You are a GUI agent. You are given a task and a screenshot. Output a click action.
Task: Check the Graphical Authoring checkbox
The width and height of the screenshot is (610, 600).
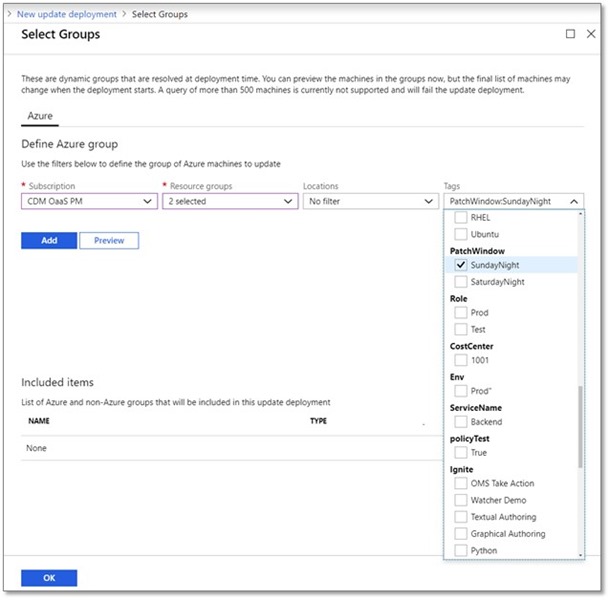[461, 533]
